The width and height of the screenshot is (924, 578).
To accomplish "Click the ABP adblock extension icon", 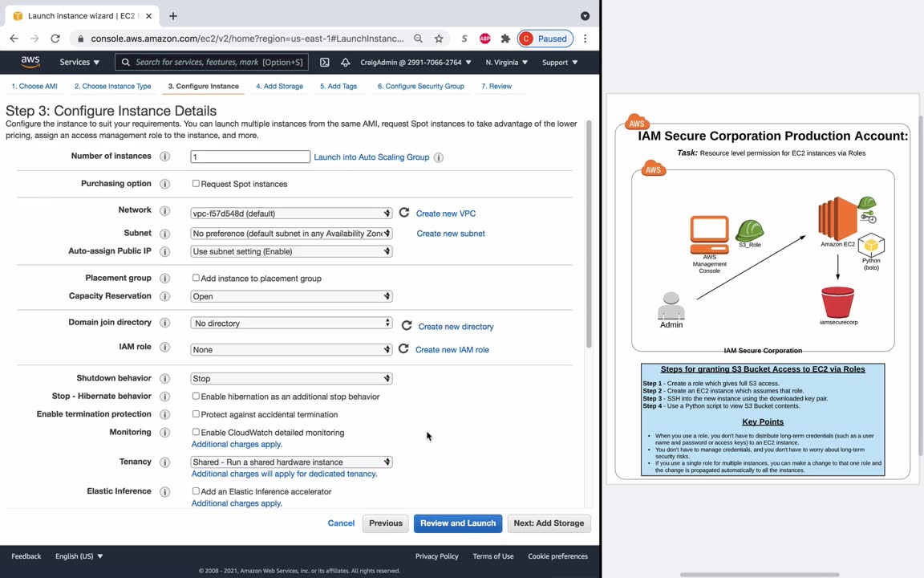I will pyautogui.click(x=484, y=39).
